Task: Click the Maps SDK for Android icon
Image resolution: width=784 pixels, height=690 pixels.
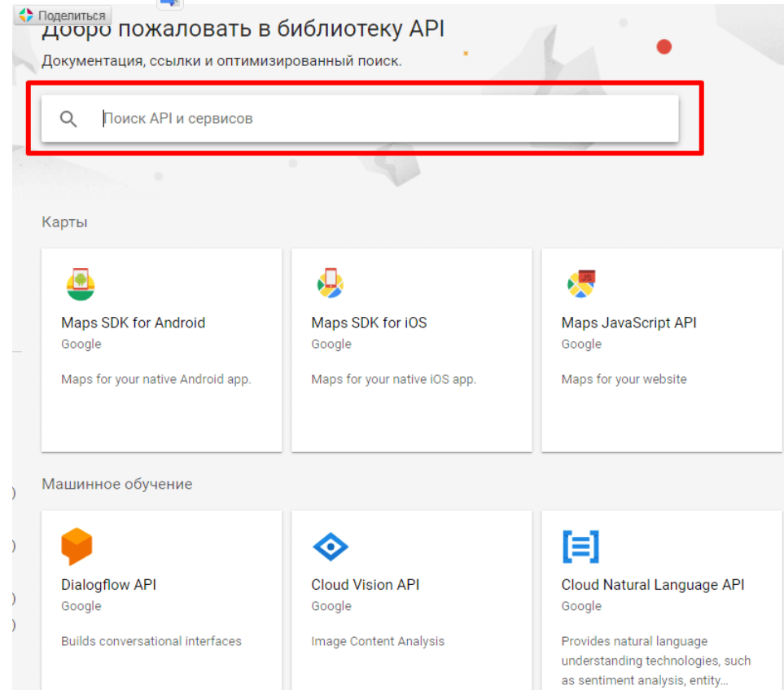Action: (81, 284)
